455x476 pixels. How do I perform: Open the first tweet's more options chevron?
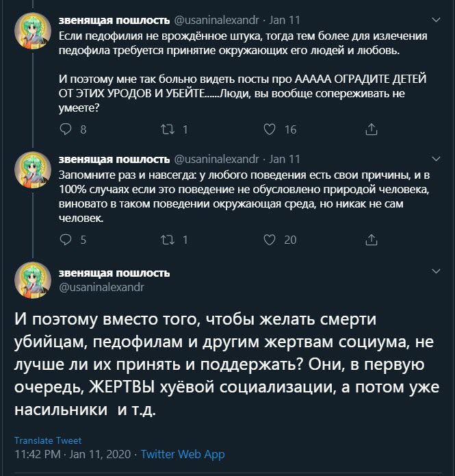pyautogui.click(x=437, y=23)
